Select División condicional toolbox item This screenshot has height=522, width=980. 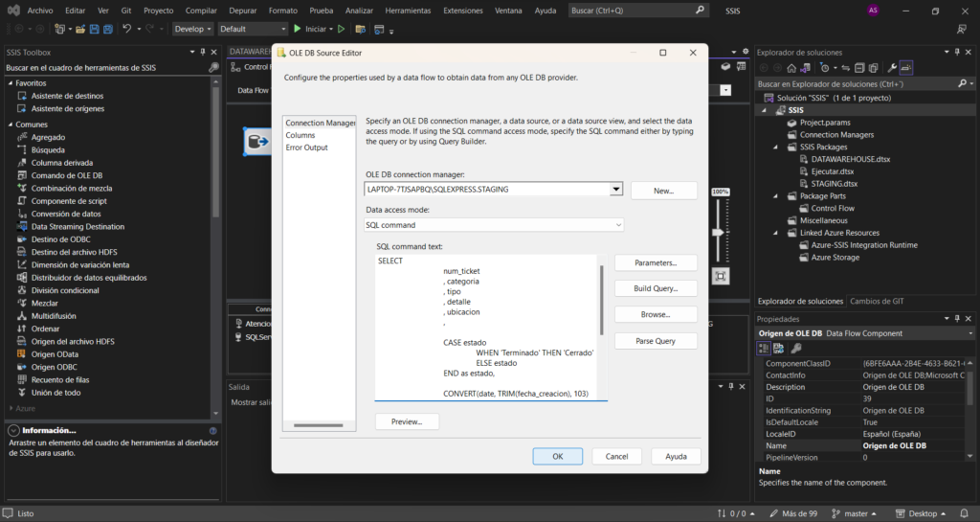point(65,290)
